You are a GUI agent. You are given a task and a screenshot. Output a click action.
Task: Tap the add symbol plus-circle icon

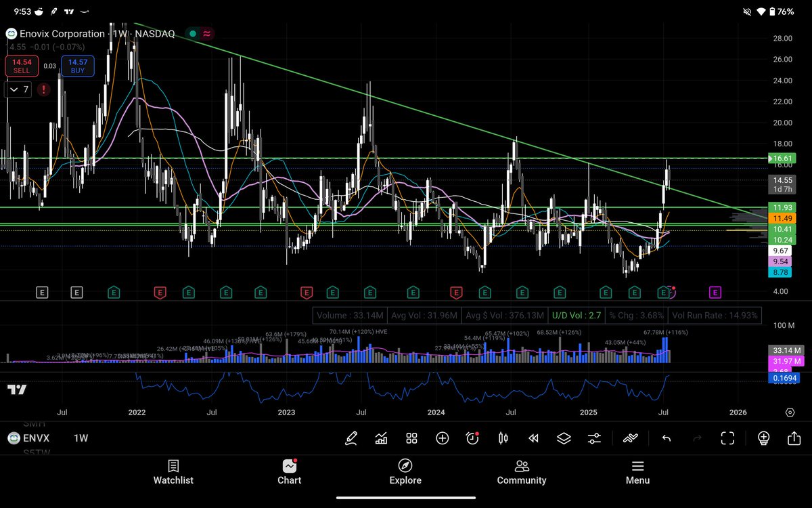pos(442,438)
